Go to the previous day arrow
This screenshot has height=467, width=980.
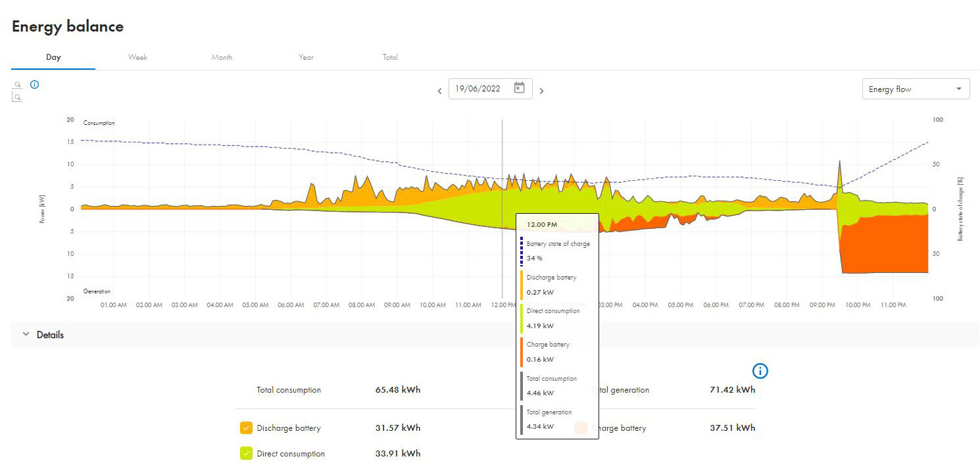pyautogui.click(x=439, y=91)
